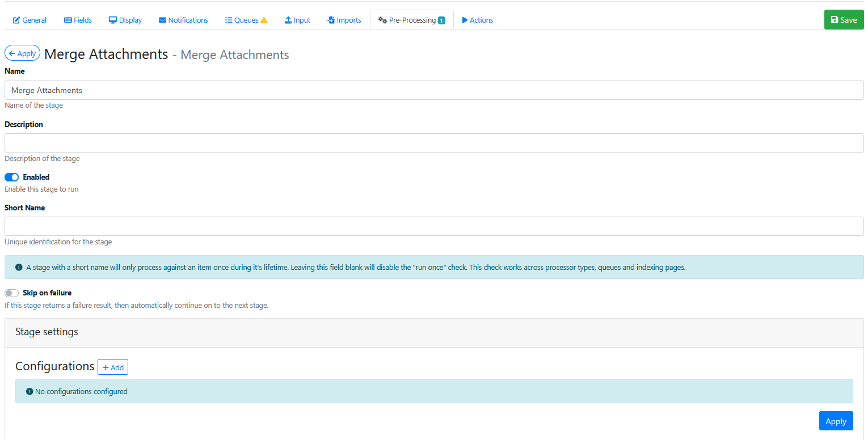Click the Short Name input box
Viewport: 868px width, 440px height.
point(434,226)
